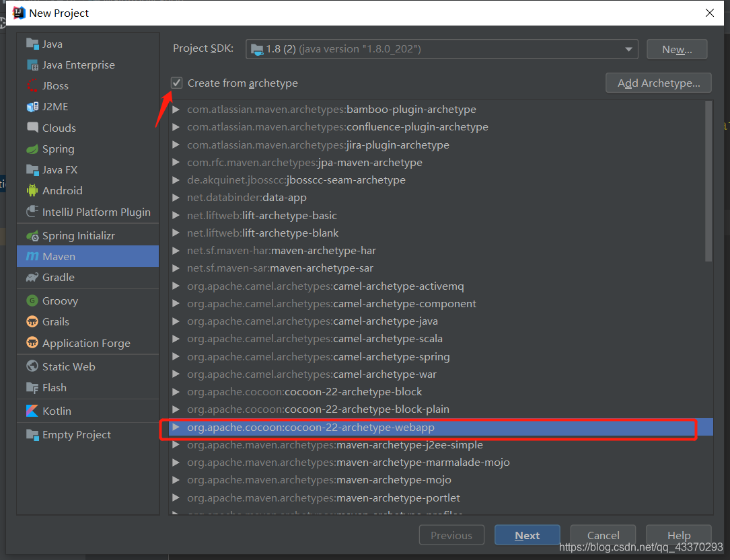Click the Static Web globe icon
Image resolution: width=730 pixels, height=560 pixels.
pyautogui.click(x=32, y=366)
